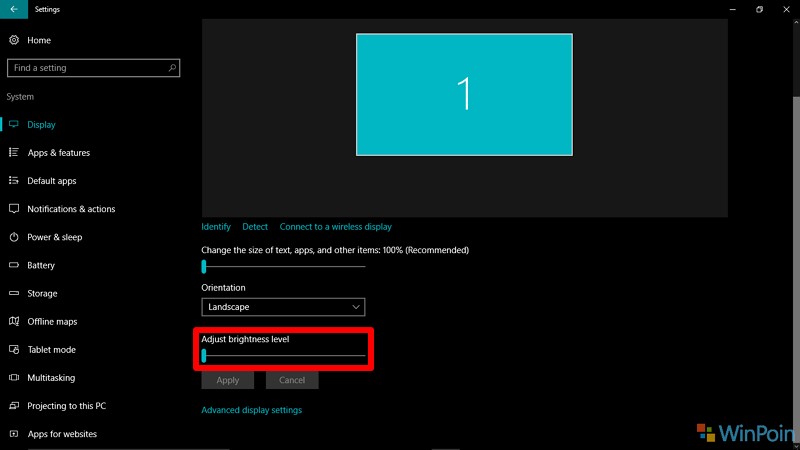This screenshot has height=450, width=800.
Task: Open the Apps & features section
Action: coord(59,153)
